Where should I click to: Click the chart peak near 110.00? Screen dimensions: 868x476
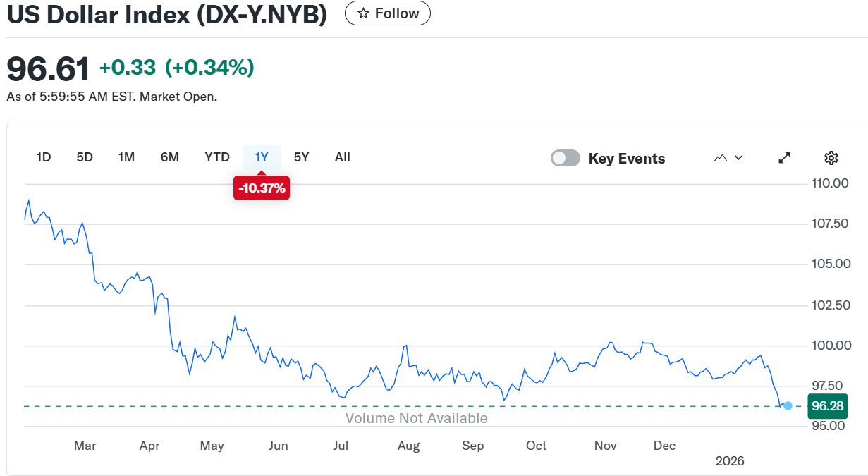[x=29, y=200]
